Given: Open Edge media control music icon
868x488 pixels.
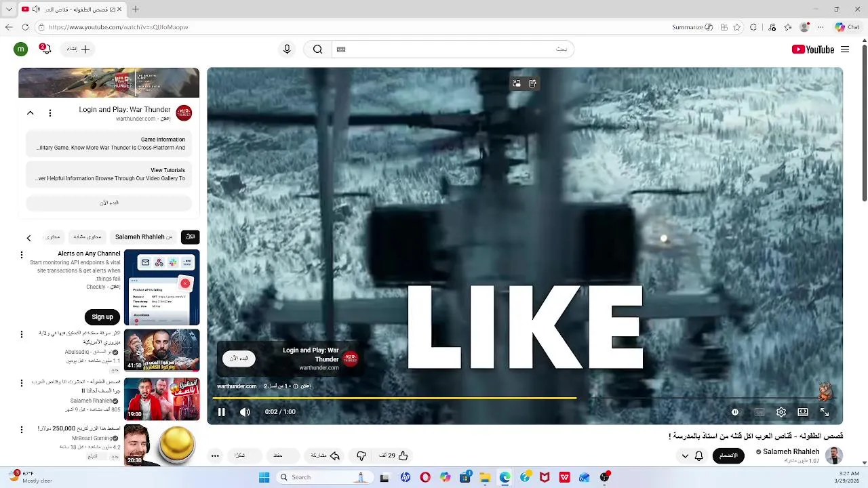Looking at the screenshot, I should (x=772, y=27).
